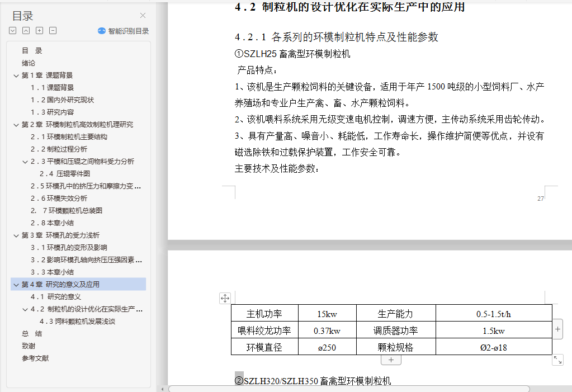The image size is (572, 392).
Task: Jump to 总 结 in outline
Action: (32, 334)
